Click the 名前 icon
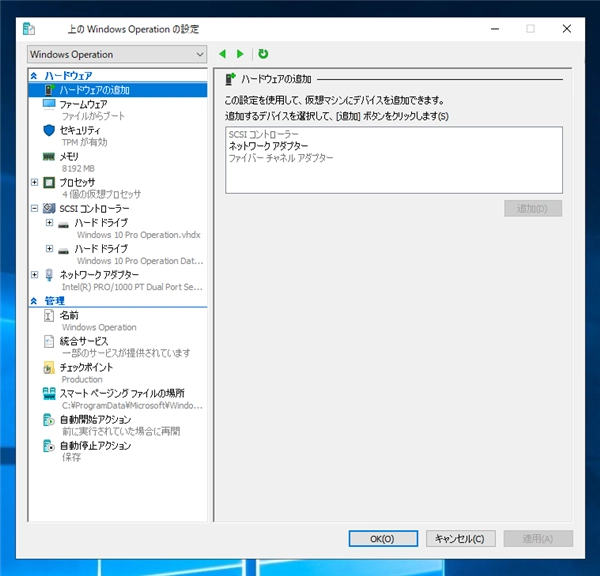The image size is (600, 576). [x=49, y=316]
